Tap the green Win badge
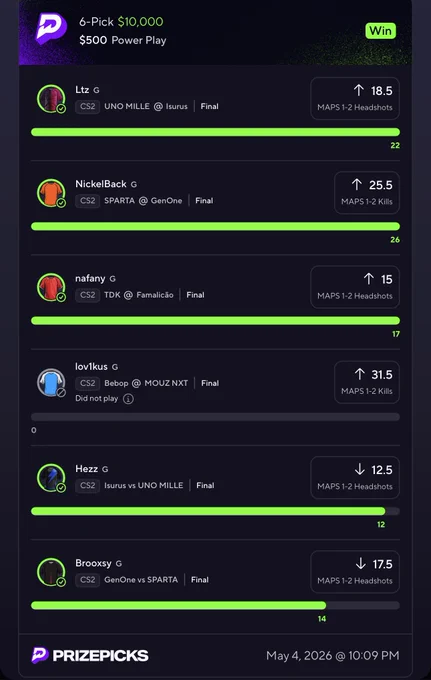Viewport: 431px width, 680px height. point(380,31)
